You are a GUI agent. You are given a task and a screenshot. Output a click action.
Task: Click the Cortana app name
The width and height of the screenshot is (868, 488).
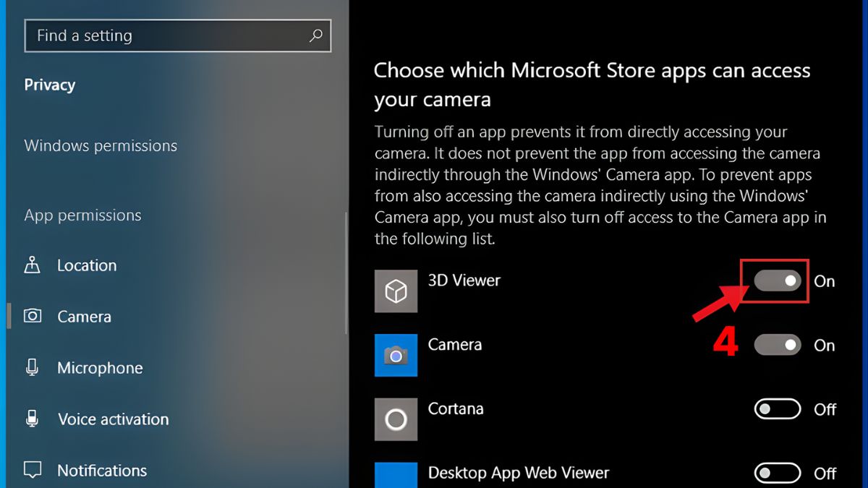click(456, 408)
